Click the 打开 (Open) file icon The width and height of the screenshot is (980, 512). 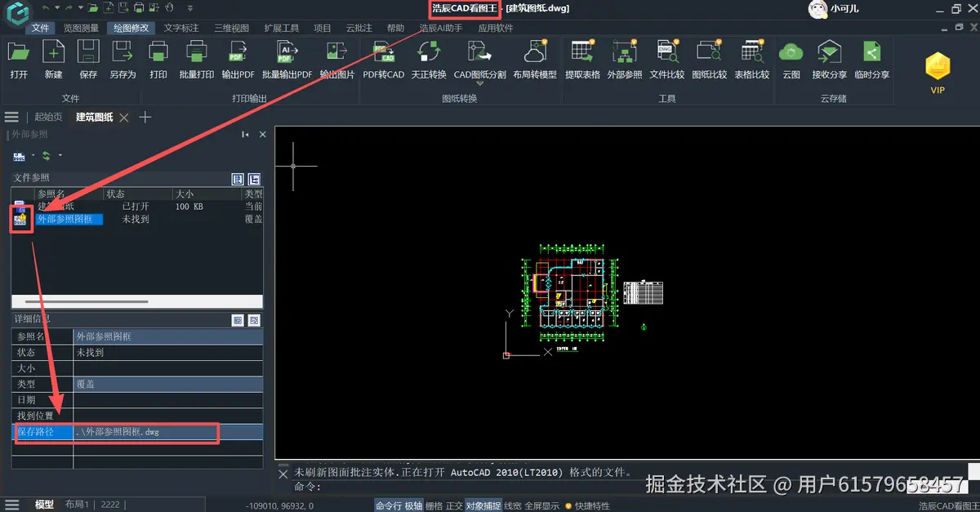pyautogui.click(x=19, y=52)
